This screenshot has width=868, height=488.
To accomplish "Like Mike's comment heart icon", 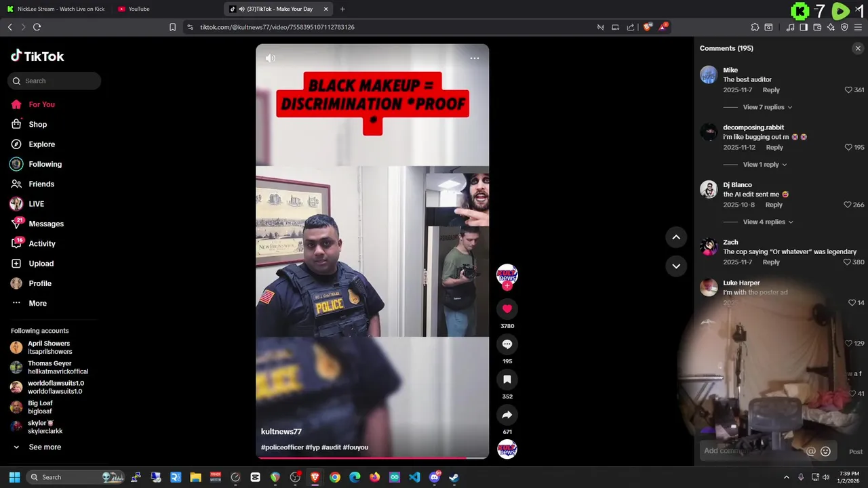I will pos(848,90).
